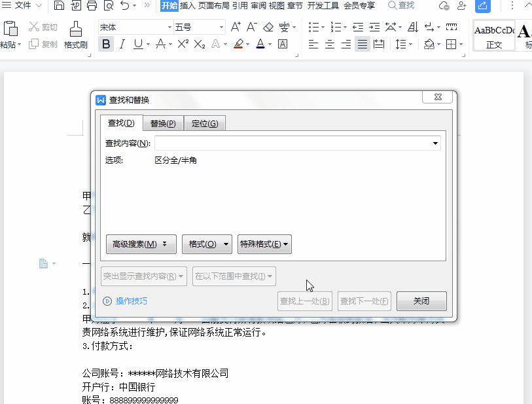Screen dimensions: 532x404
Task: Click the Clear formatting eraser icon
Action: coord(268,27)
